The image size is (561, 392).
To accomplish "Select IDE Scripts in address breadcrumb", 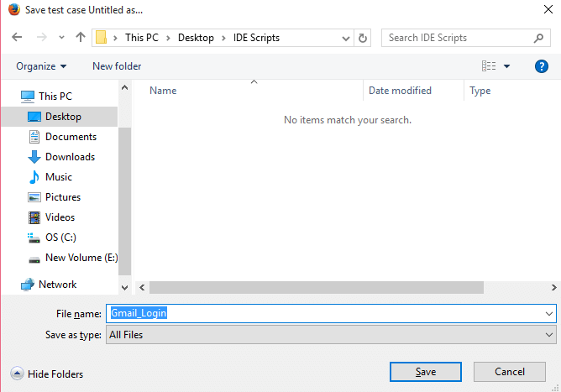I will pos(256,38).
